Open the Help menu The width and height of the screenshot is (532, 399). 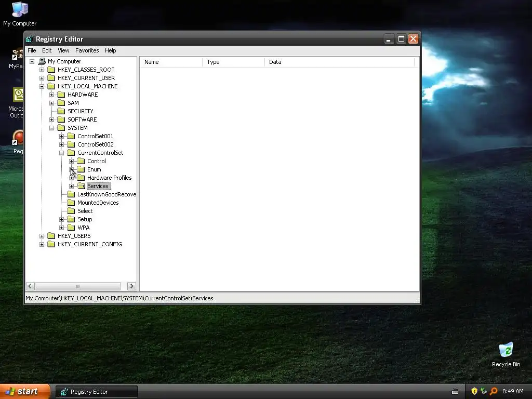click(110, 50)
